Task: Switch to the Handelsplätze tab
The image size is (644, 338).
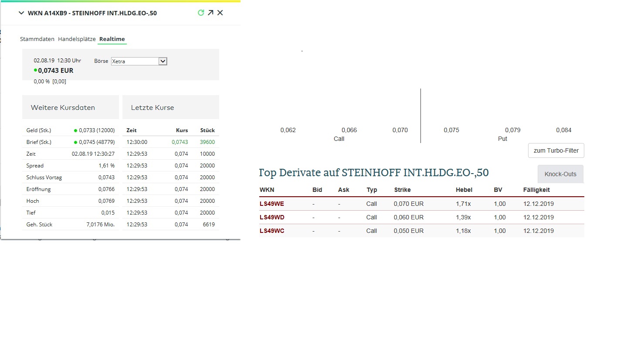Action: point(77,39)
